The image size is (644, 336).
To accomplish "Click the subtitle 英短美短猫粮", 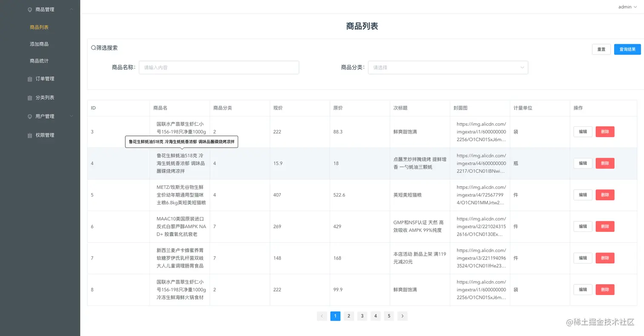I will point(408,195).
